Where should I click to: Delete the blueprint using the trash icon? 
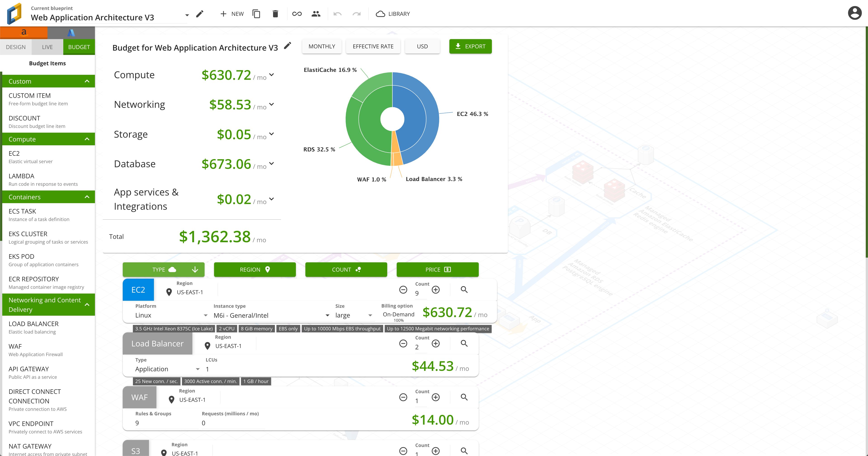coord(275,14)
